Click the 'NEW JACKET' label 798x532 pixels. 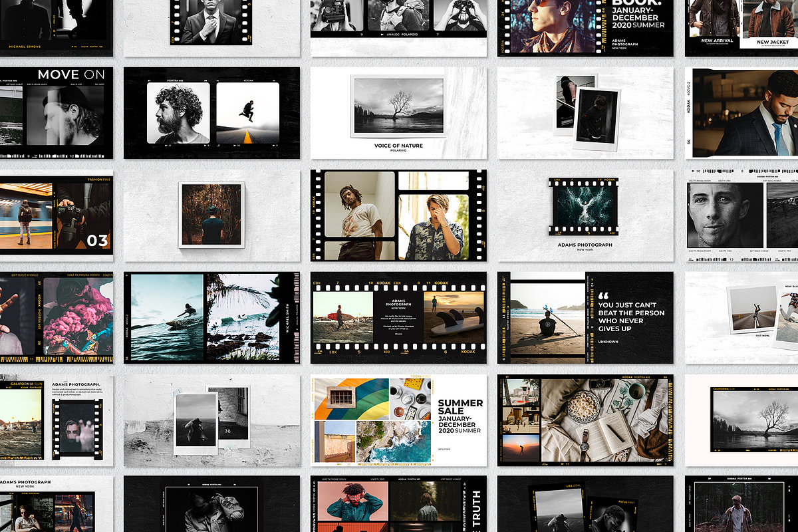point(773,42)
